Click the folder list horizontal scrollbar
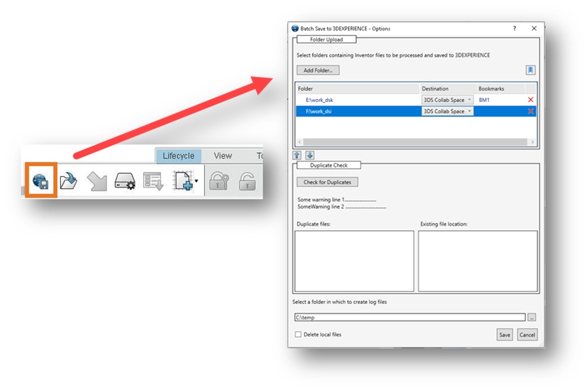Screen dimensions: 588x391 (x=415, y=142)
